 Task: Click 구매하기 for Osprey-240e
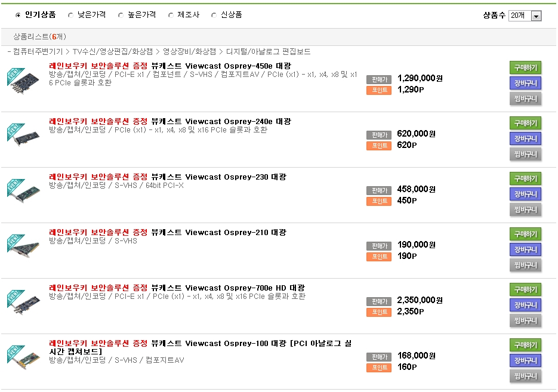point(525,123)
